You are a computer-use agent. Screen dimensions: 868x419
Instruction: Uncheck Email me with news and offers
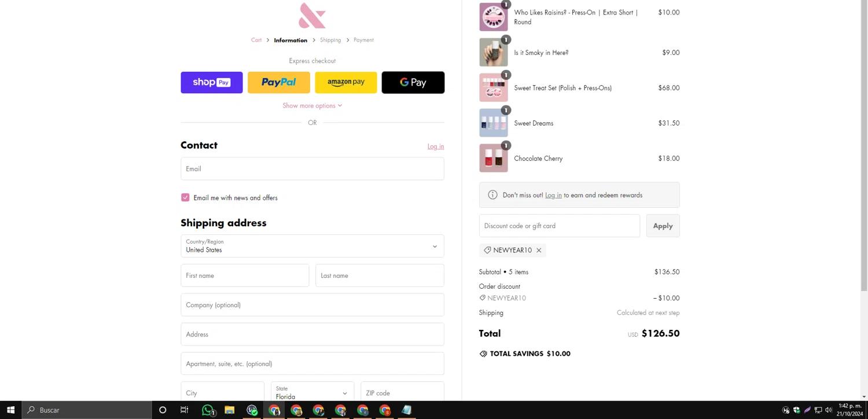185,197
